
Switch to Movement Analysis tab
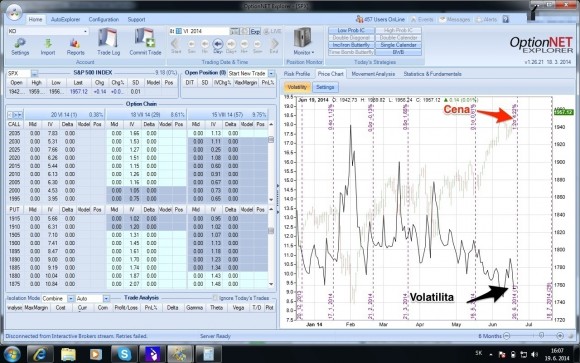point(373,74)
